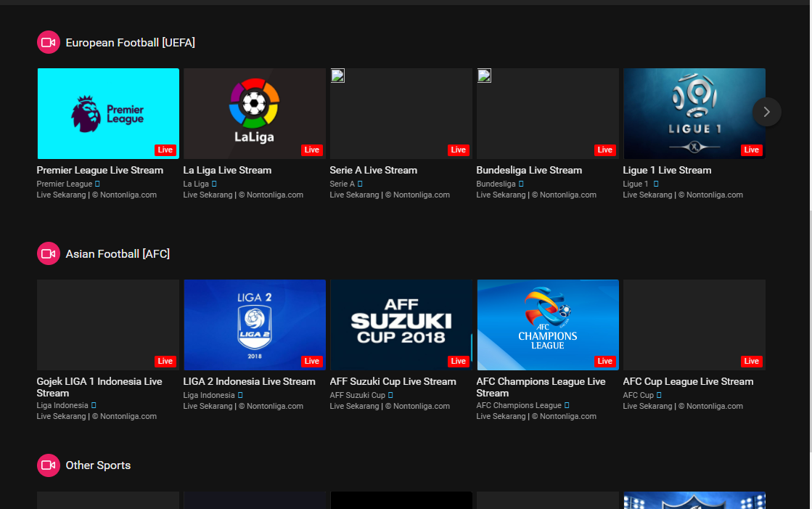The height and width of the screenshot is (509, 812).
Task: Open the blank AFC Cup League thumbnail
Action: [x=694, y=325]
